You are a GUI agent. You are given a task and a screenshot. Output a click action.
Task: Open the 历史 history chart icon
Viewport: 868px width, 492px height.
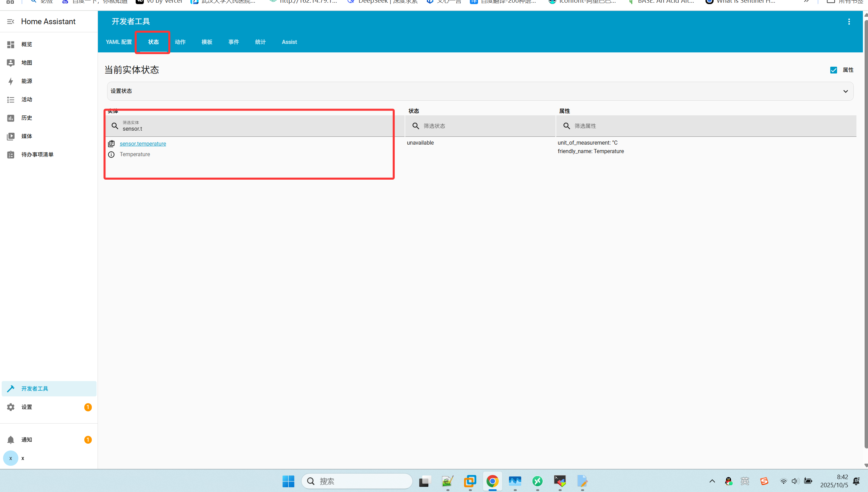click(11, 118)
